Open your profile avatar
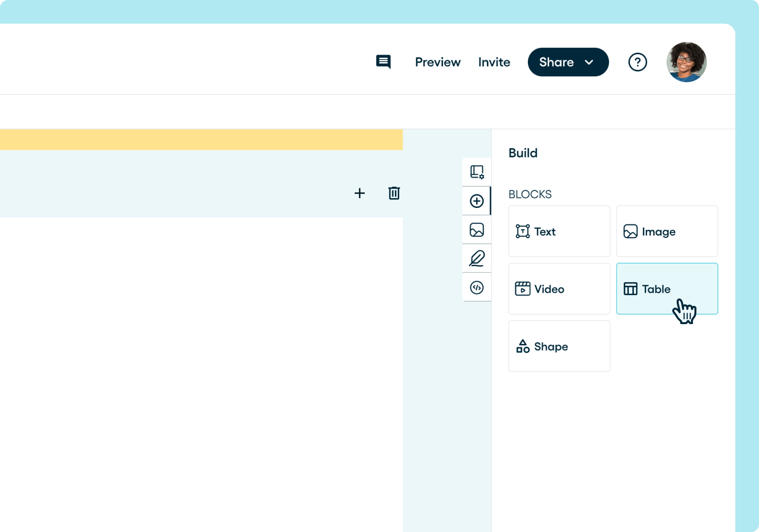 click(686, 62)
